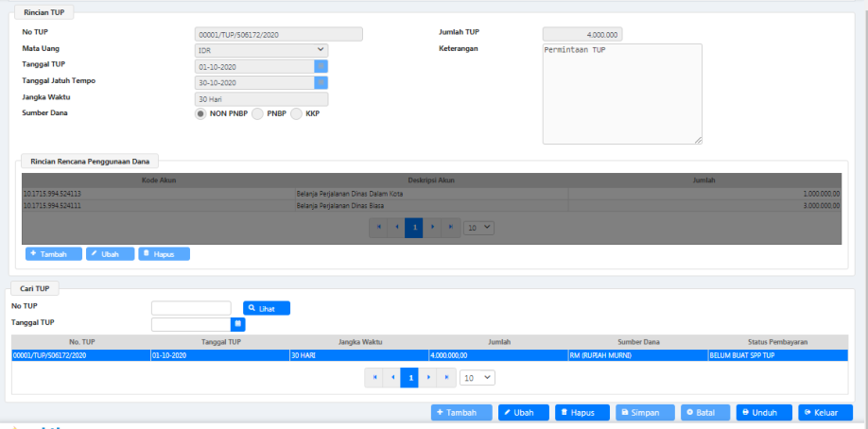Go to next page in Cari TUP pager
Screen dimensions: 868x429
(428, 377)
